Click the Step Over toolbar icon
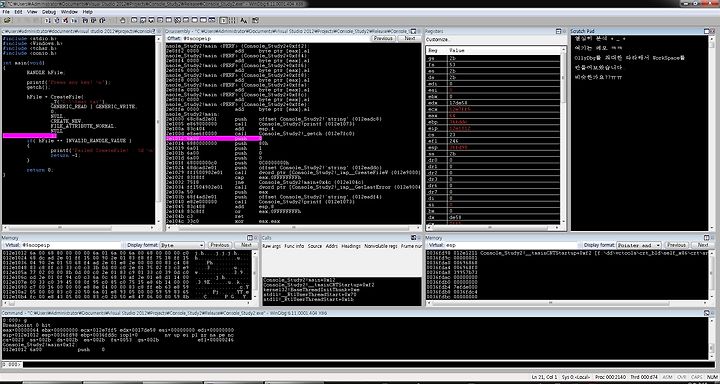The width and height of the screenshot is (720, 384). (94, 20)
